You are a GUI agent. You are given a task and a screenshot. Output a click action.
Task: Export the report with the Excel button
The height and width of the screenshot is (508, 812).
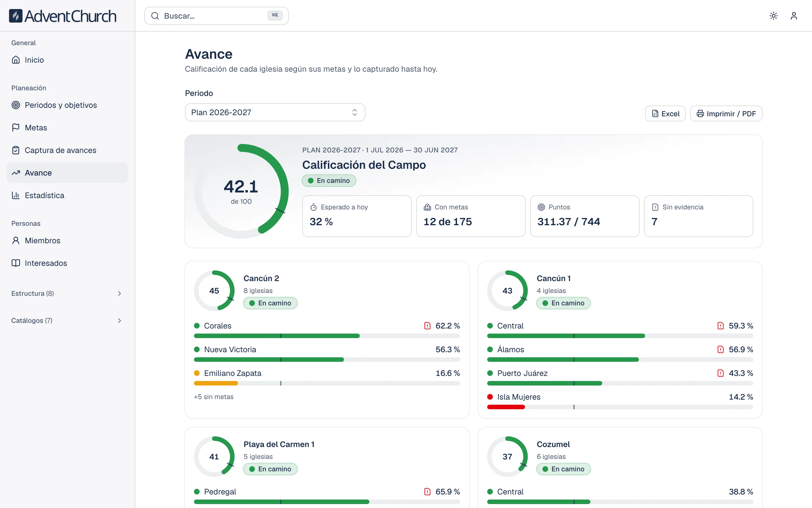[665, 113]
